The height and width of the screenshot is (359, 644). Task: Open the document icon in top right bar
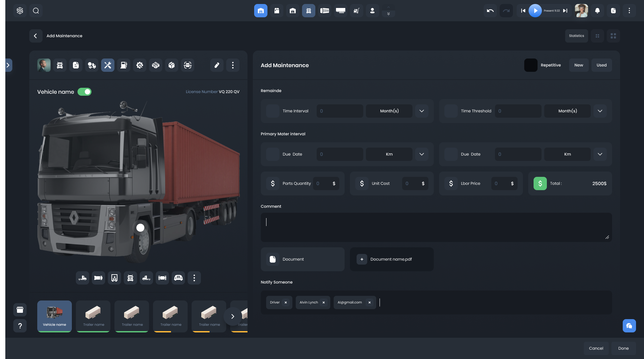(x=613, y=11)
